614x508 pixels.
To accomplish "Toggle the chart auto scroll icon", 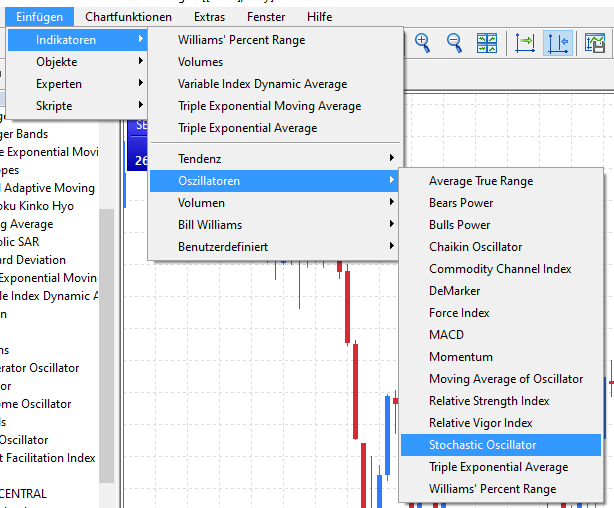I will coord(525,43).
